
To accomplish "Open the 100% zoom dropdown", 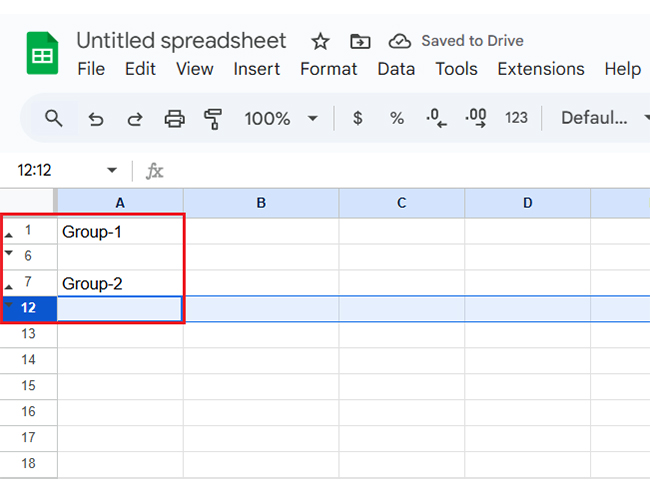I will (281, 119).
